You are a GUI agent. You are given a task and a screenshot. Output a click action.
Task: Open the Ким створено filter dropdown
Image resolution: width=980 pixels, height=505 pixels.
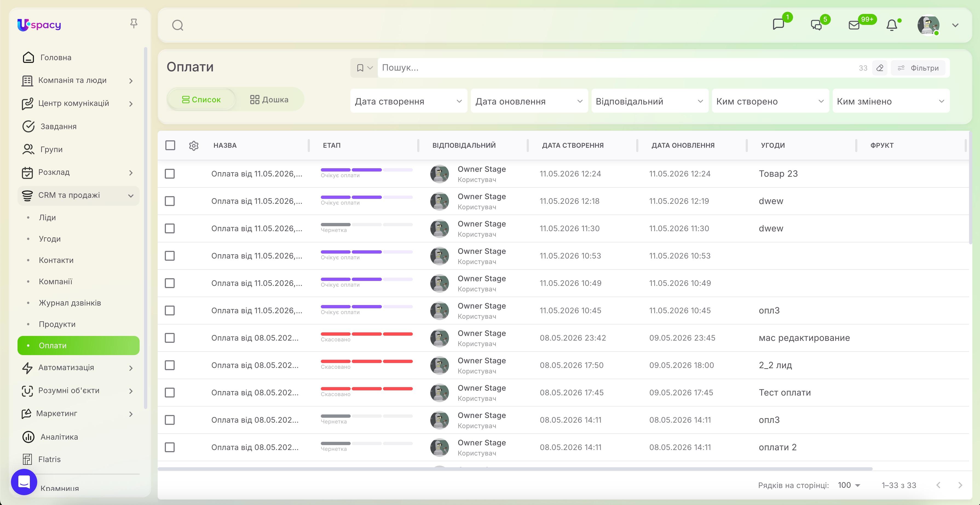point(770,101)
